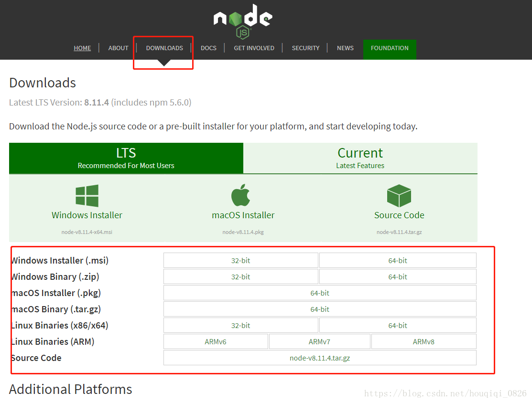This screenshot has width=532, height=403.
Task: Click node-v8.11.4.tar.gz in Source Code table row
Action: [x=320, y=358]
